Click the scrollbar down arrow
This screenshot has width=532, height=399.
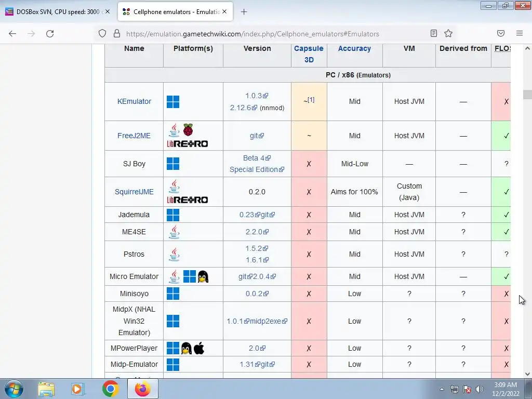527,374
